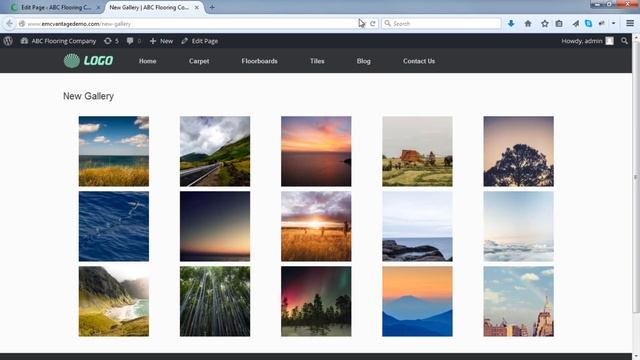Click the paper plane send icon

[x=576, y=24]
